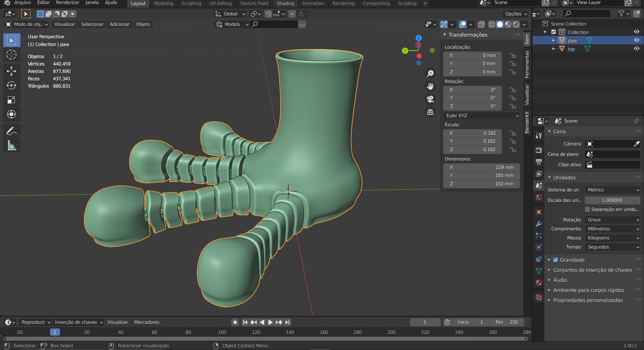
Task: Open the Particles properties icon
Action: (x=539, y=235)
